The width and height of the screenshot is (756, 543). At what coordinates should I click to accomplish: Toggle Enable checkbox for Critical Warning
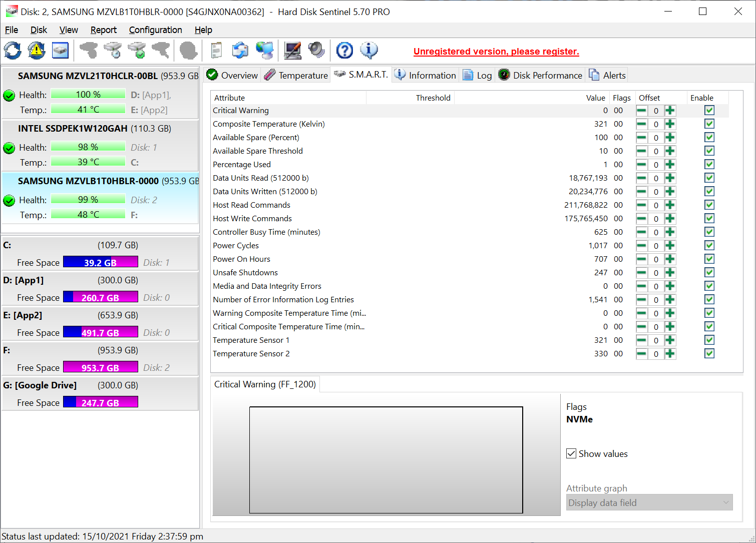(x=709, y=110)
